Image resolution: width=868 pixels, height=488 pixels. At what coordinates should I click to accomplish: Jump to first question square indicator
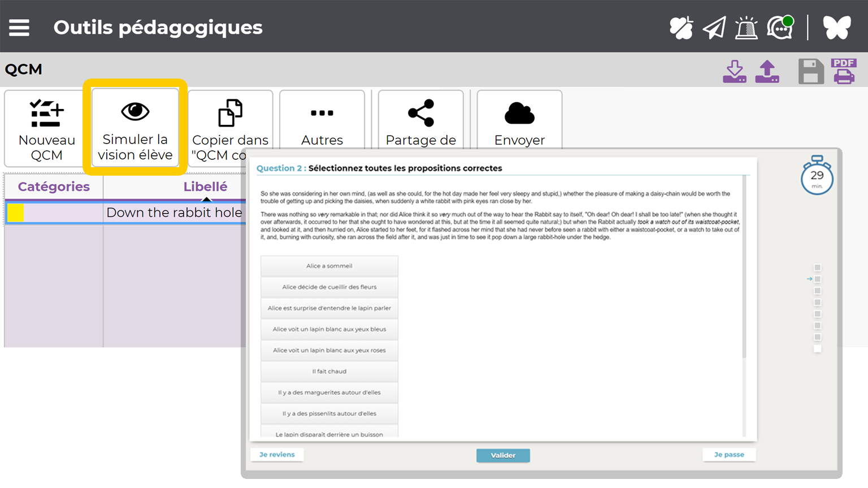[817, 267]
